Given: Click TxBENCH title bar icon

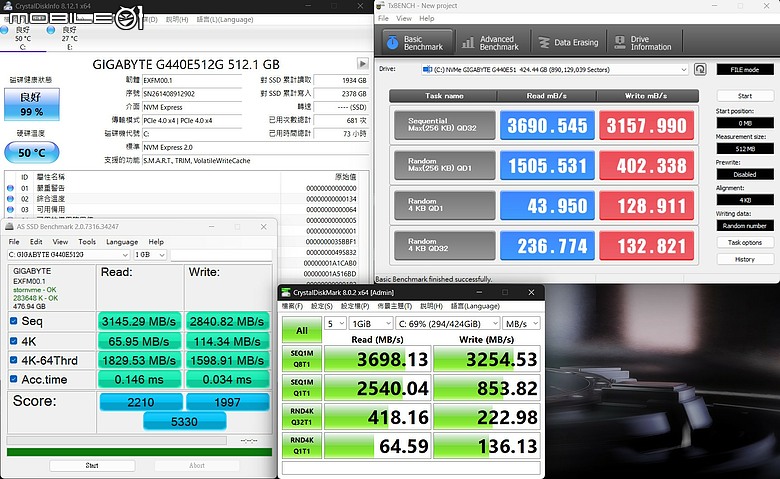Looking at the screenshot, I should [381, 5].
